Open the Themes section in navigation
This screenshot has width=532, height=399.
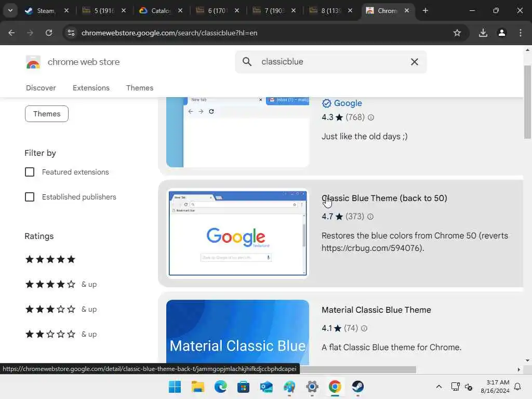click(x=140, y=88)
